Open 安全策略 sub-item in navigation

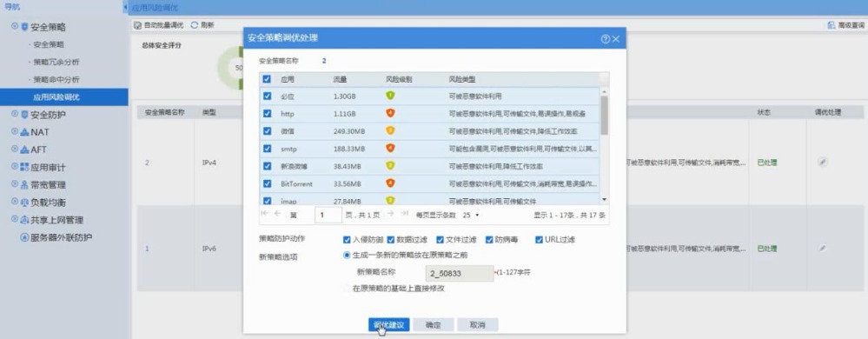pos(49,44)
